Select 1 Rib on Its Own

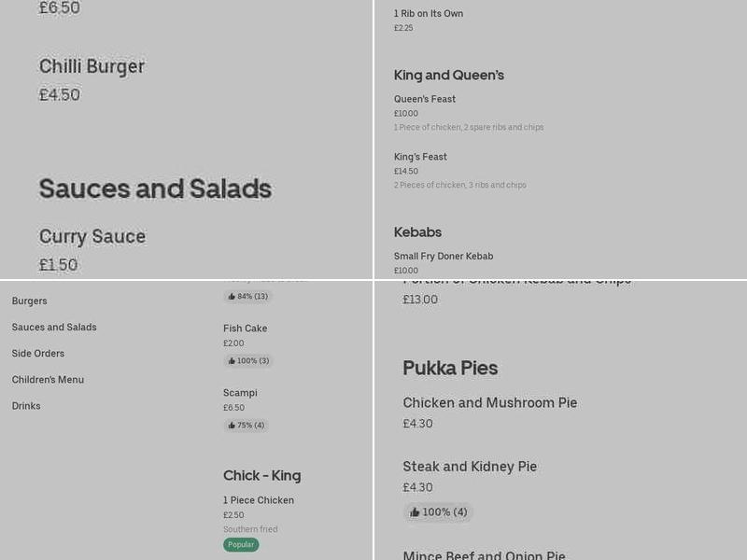[429, 14]
